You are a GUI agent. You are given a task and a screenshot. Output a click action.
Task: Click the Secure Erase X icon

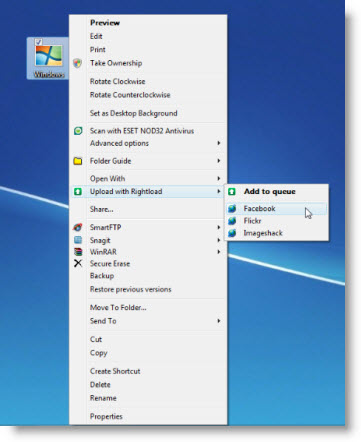(78, 263)
